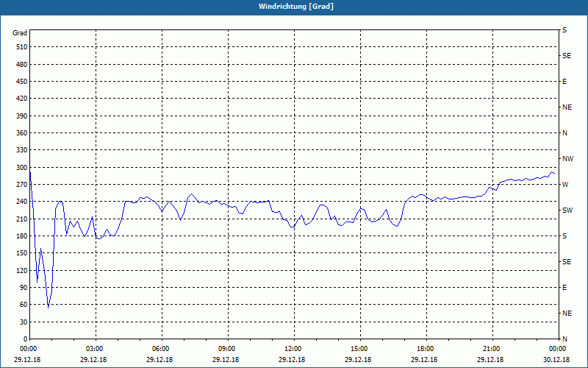Image resolution: width=588 pixels, height=368 pixels.
Task: Click the 0 value on the y-axis
Action: [25, 339]
